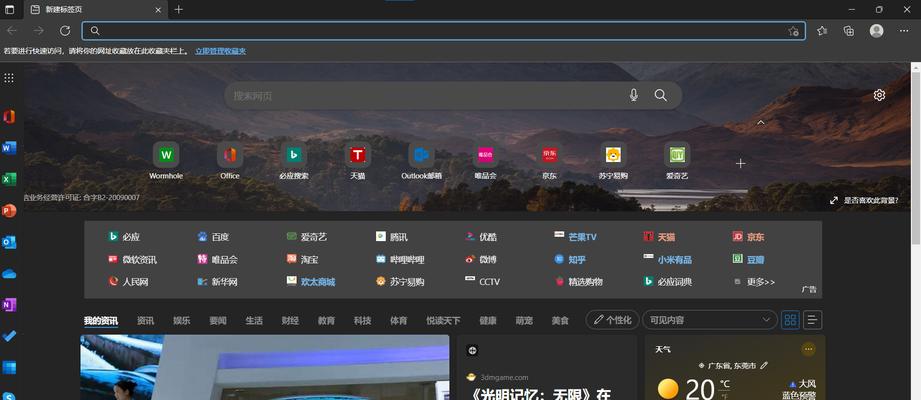The height and width of the screenshot is (400, 921).
Task: Click the 立即管理收藏夹 link
Action: [x=220, y=51]
